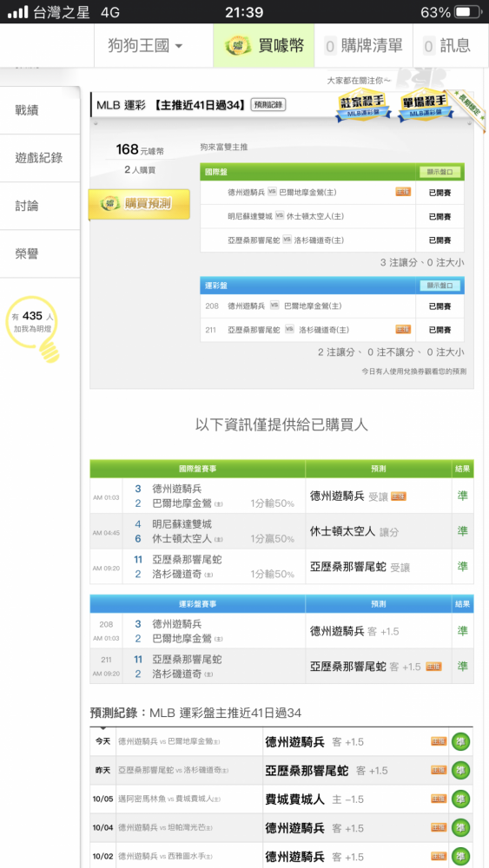Screen dimensions: 489x868
Task: Click the 莊家殺手 badge icon
Action: coord(363,105)
